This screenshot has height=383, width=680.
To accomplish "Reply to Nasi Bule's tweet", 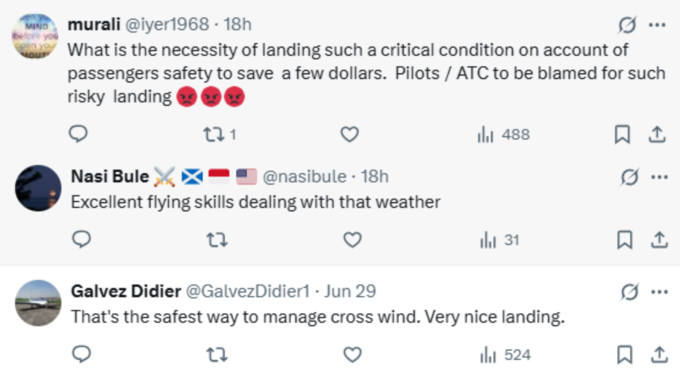I will (82, 239).
